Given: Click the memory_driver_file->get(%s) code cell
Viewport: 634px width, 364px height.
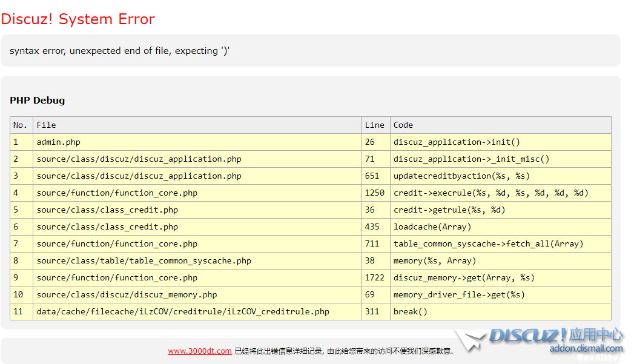Looking at the screenshot, I should 459,294.
